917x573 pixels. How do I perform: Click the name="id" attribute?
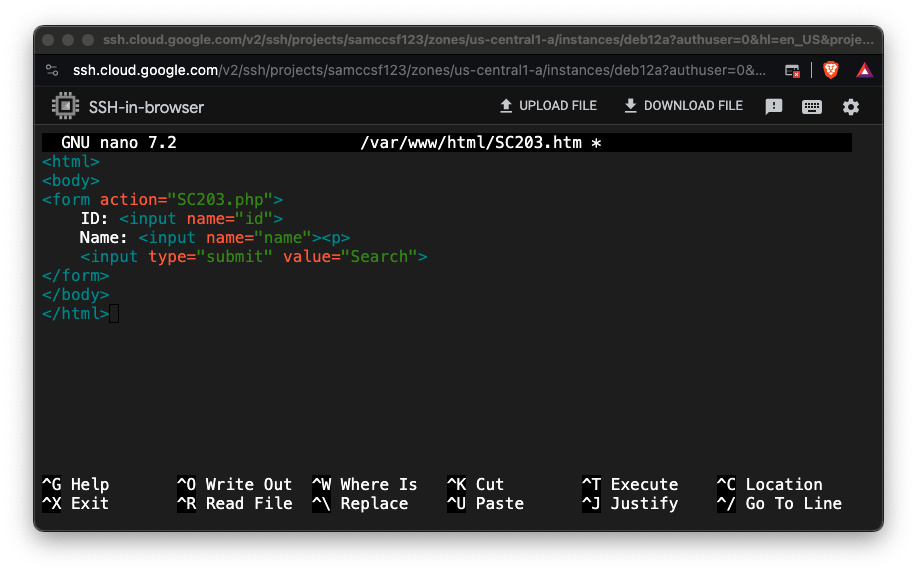(230, 219)
